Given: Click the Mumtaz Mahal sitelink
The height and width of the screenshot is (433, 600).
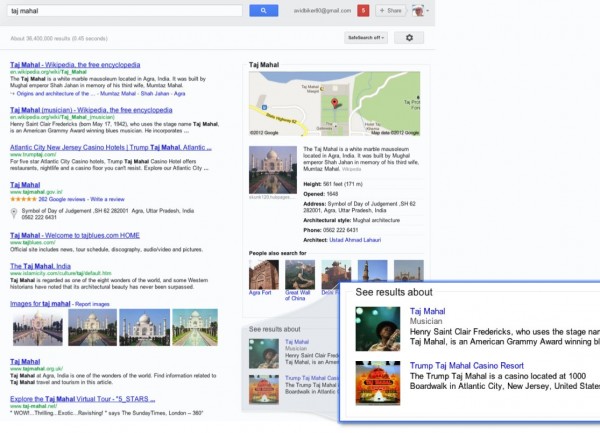Looking at the screenshot, I should [x=118, y=94].
